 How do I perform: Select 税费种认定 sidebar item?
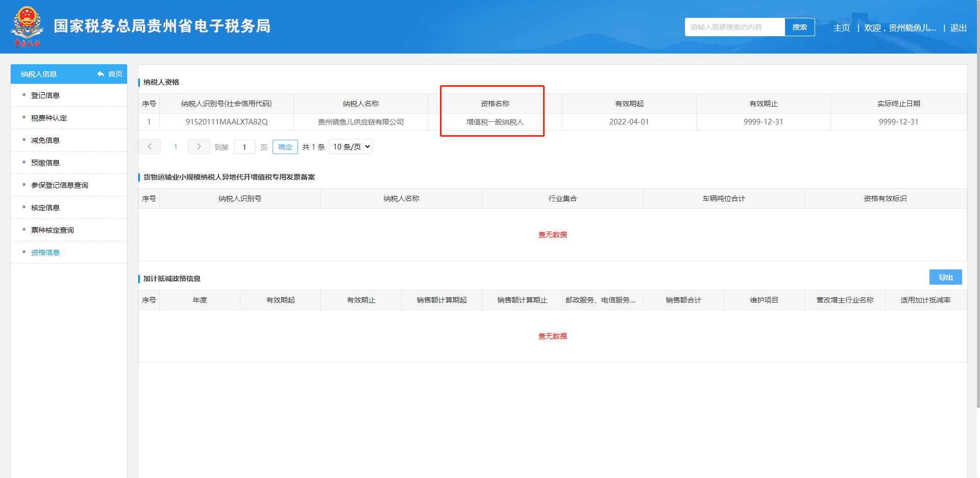[49, 118]
